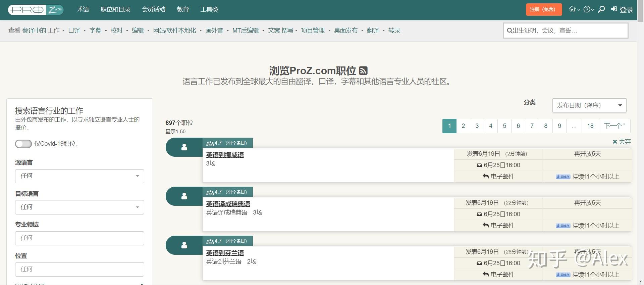Click the ProZ.com logo

coord(36,10)
